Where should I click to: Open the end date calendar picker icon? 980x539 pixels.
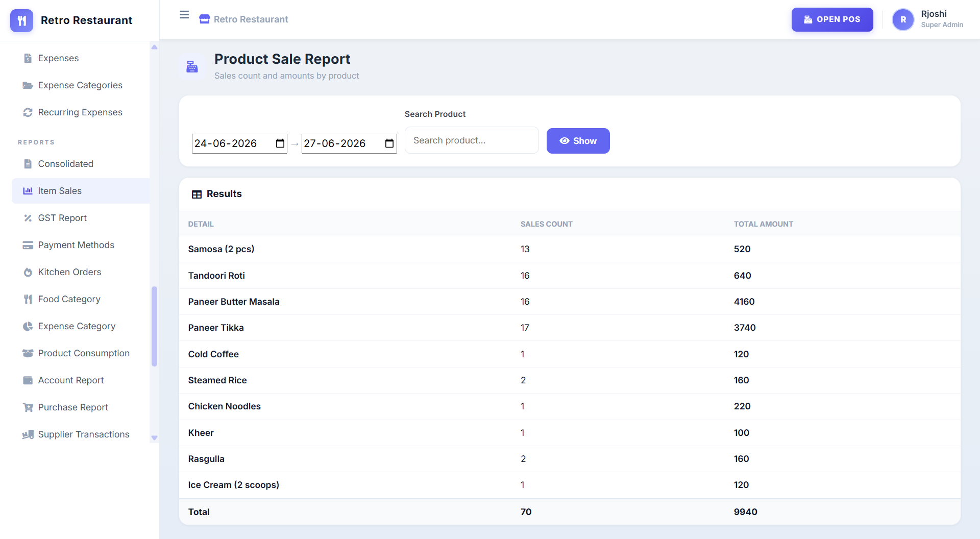click(x=389, y=143)
